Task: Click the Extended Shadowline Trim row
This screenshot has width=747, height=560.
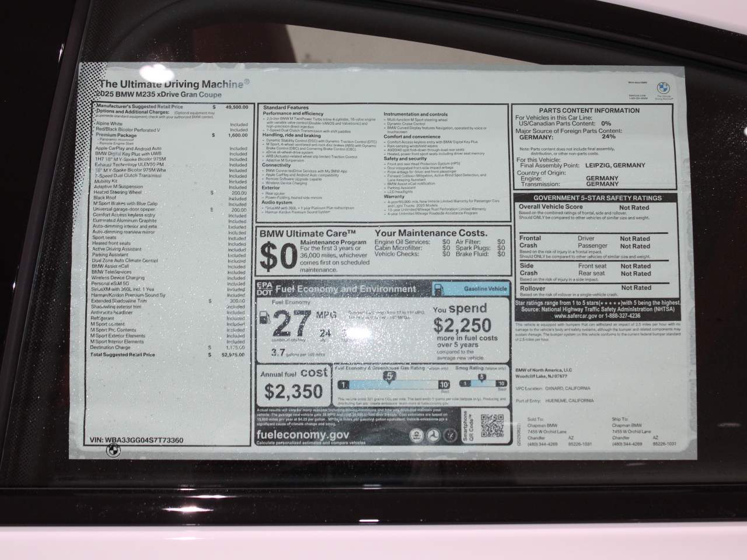Action: click(x=169, y=301)
